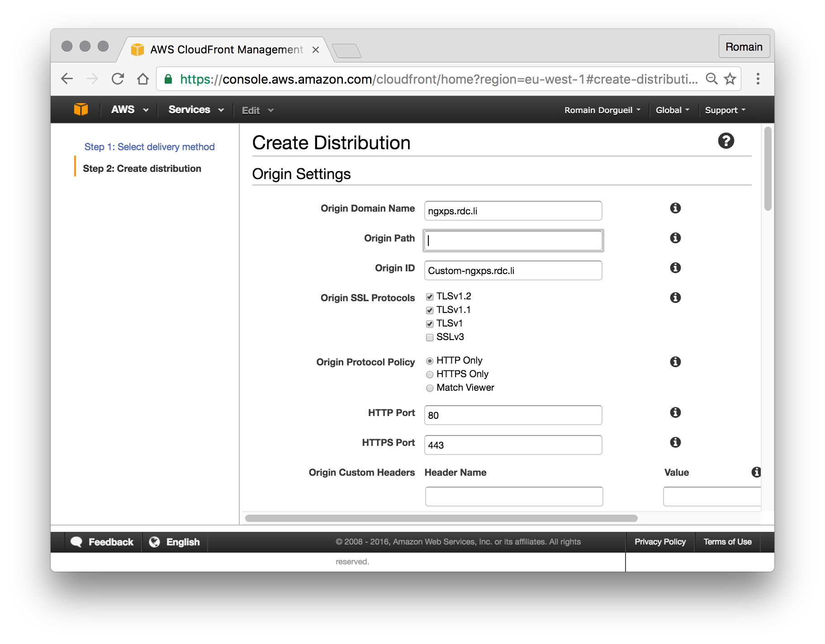Click the globe icon next to English
This screenshot has width=825, height=644.
coord(156,541)
